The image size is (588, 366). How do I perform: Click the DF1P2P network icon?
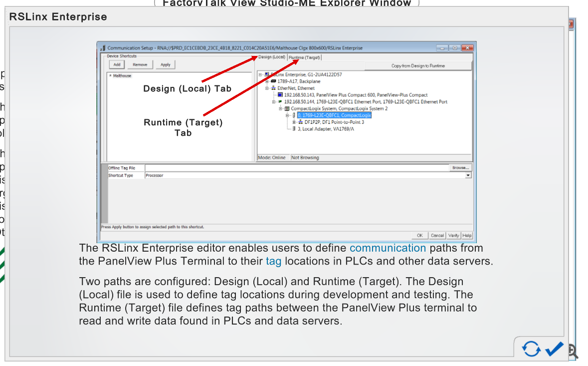tap(300, 122)
